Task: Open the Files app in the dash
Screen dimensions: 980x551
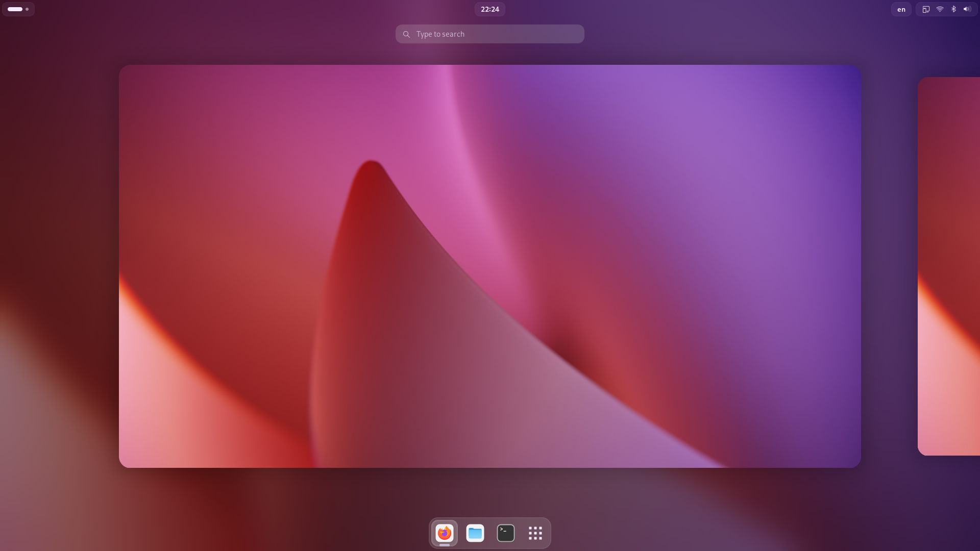Action: click(x=475, y=533)
